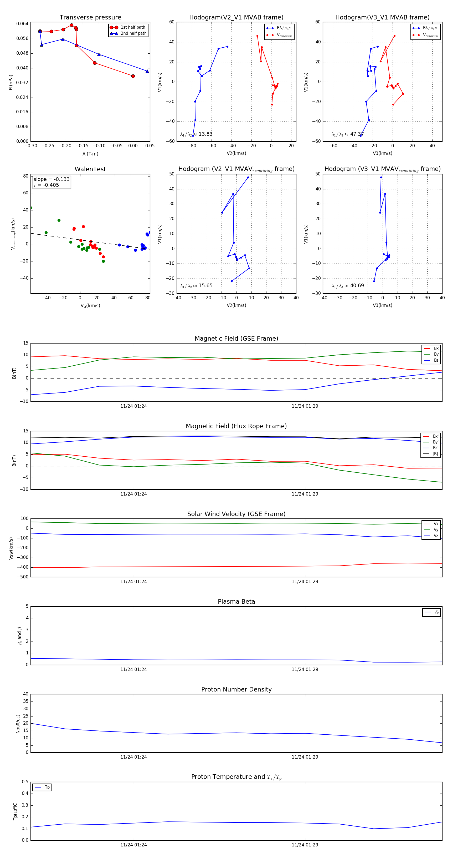Click the 'Bz' legend entry in GSE plot
Image resolution: width=473 pixels, height=868 pixels.
[431, 360]
